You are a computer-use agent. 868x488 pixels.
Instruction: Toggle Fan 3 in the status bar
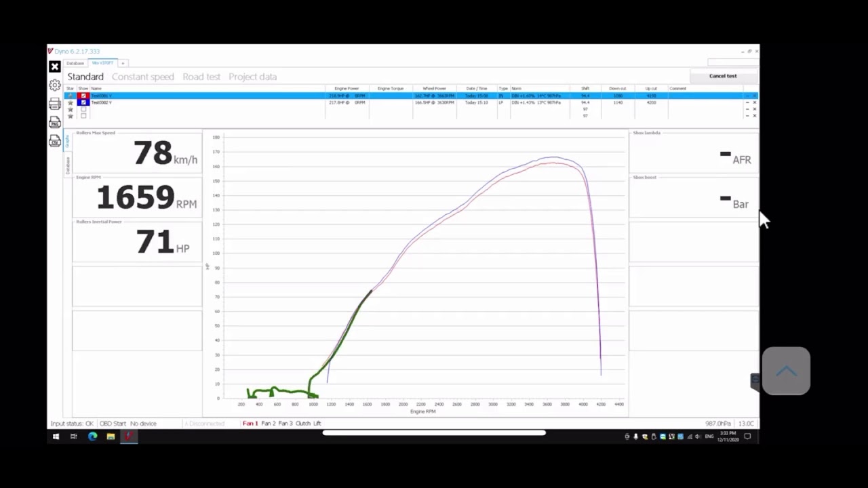click(285, 424)
